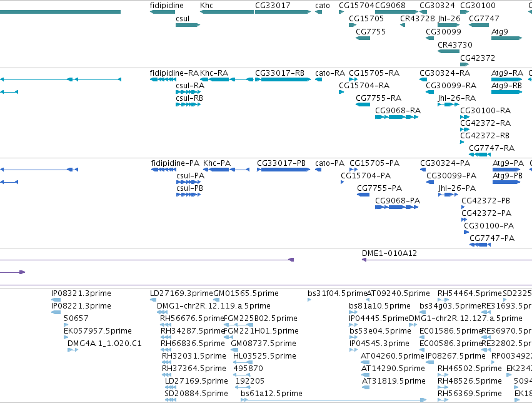Viewport: 532px width, 403px height.
Task: Select the CG7747 gene label
Action: coord(484,19)
